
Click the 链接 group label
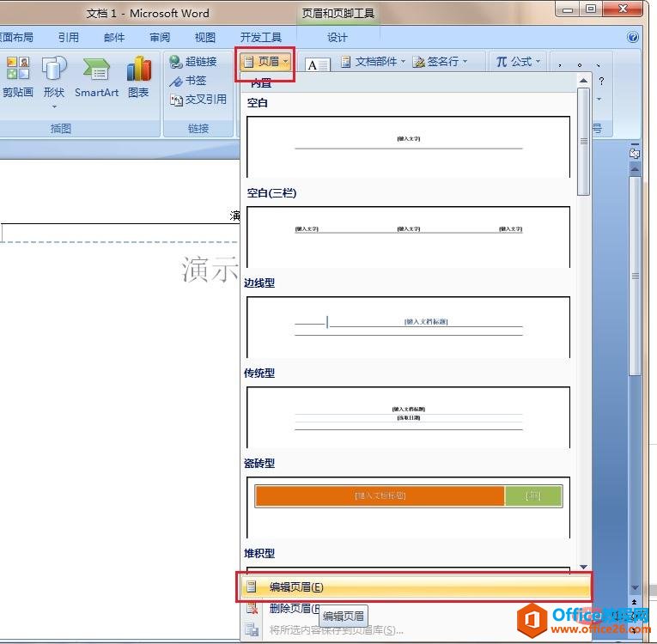(x=198, y=129)
